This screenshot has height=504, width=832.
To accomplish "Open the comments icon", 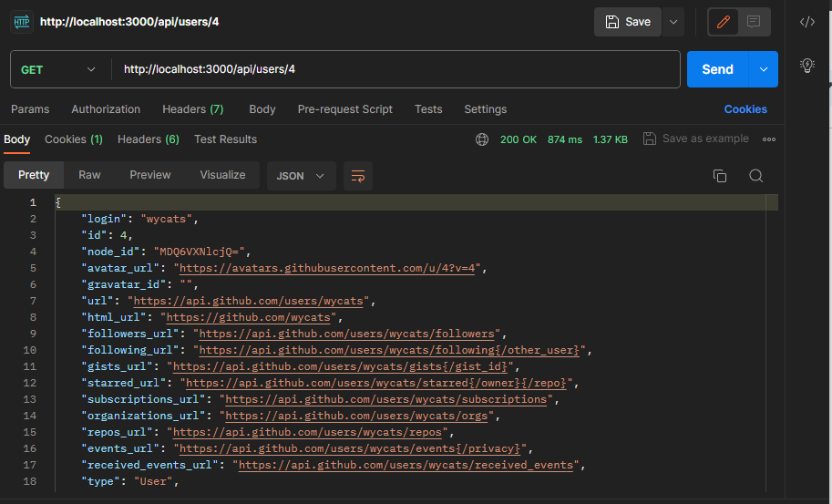I will pos(754,22).
